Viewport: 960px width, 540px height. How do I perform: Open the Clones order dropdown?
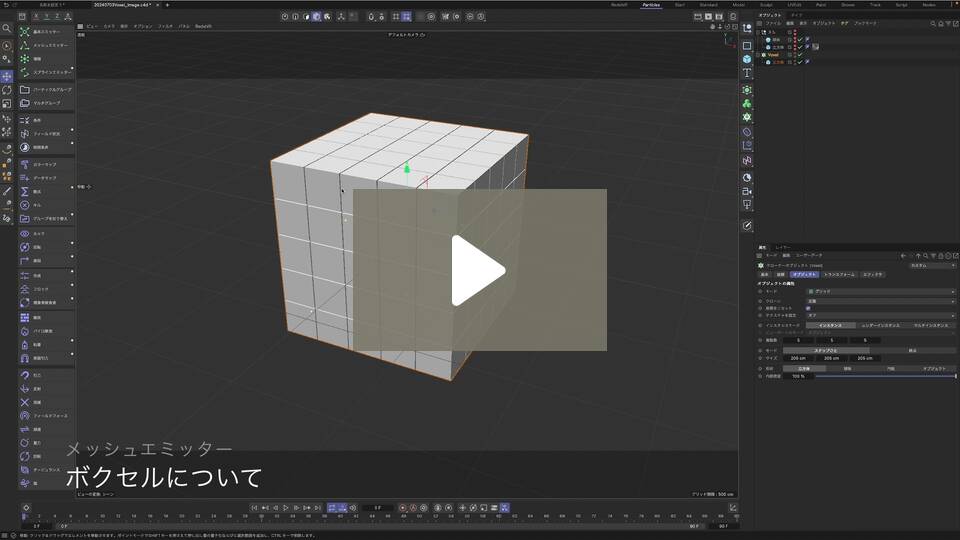880,301
